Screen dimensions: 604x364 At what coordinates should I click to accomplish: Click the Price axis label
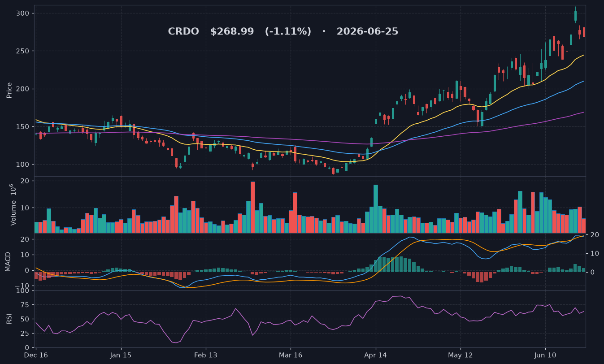(x=9, y=91)
